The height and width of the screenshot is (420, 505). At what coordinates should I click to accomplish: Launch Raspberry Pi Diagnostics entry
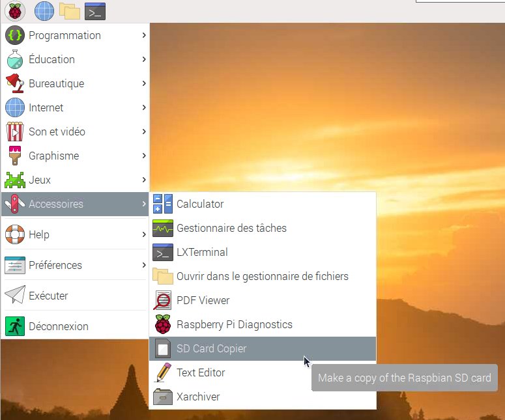point(263,324)
